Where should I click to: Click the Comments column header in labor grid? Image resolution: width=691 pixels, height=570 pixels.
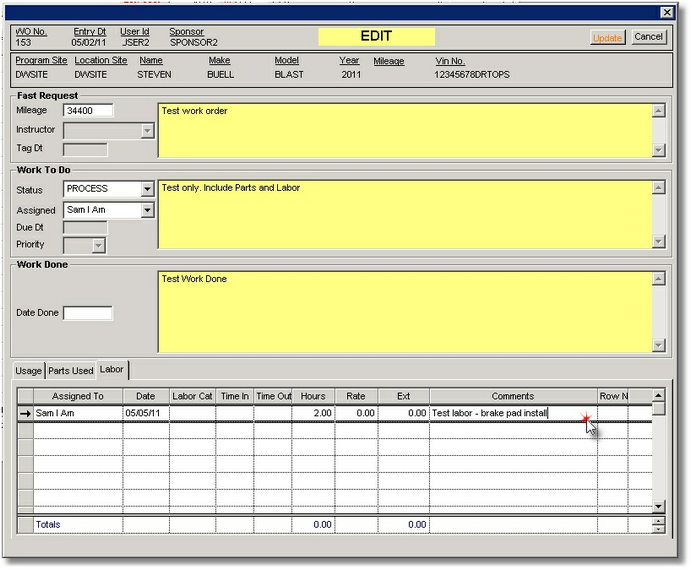tap(513, 396)
